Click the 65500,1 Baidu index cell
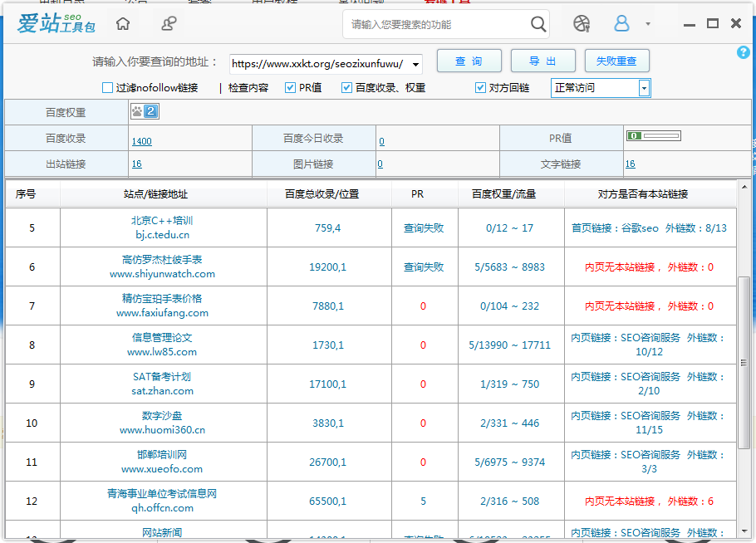Screen dimensions: 756x543 [x=328, y=501]
